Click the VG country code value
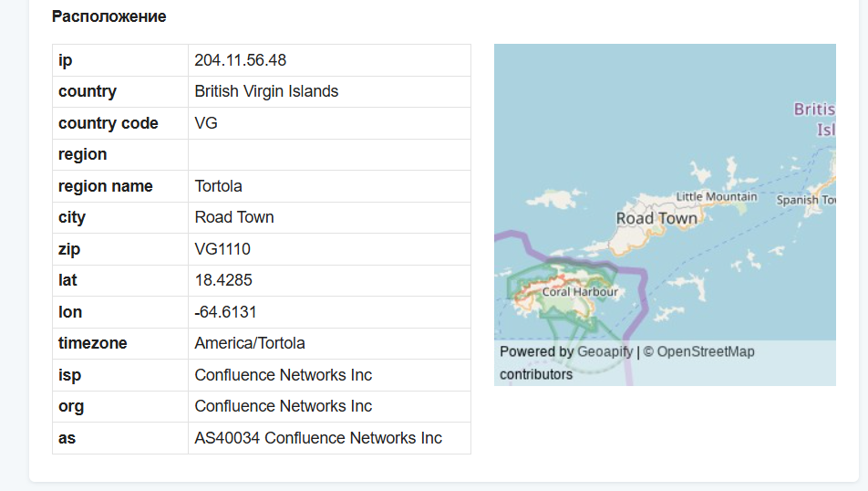Screen dimensions: 868x491 click(x=206, y=123)
